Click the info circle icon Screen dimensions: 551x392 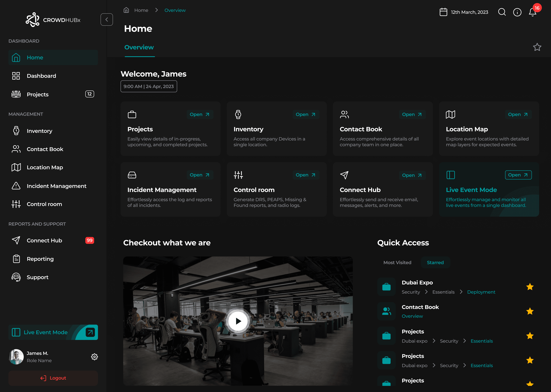pyautogui.click(x=517, y=12)
